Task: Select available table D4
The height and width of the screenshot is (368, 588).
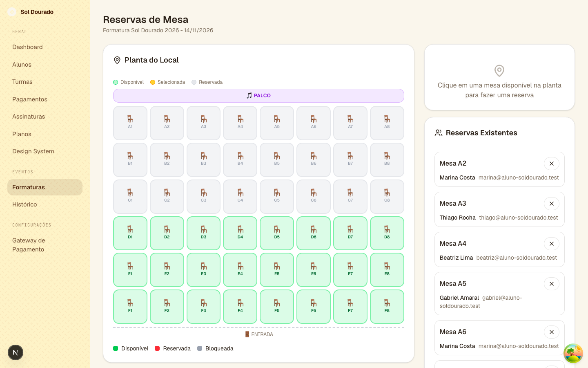Action: (x=240, y=233)
